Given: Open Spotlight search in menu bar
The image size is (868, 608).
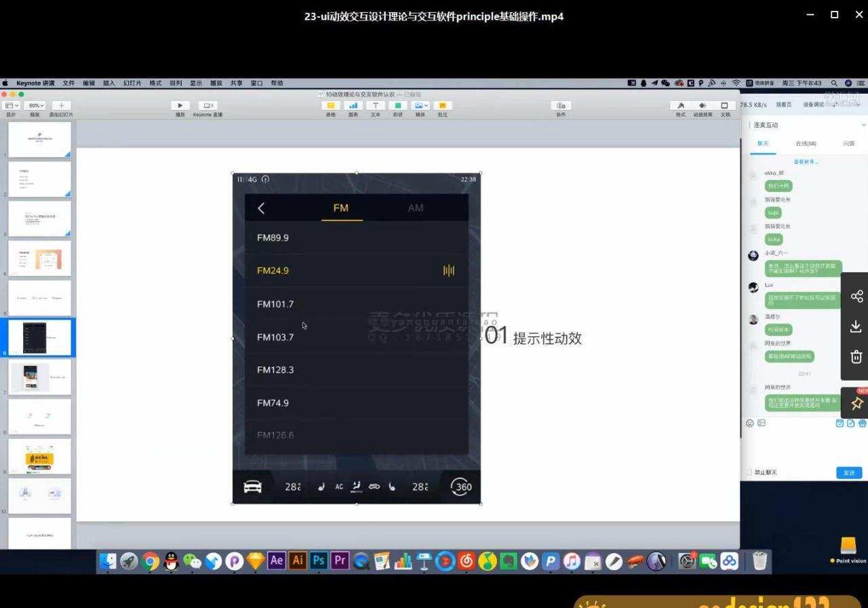Looking at the screenshot, I should 834,83.
